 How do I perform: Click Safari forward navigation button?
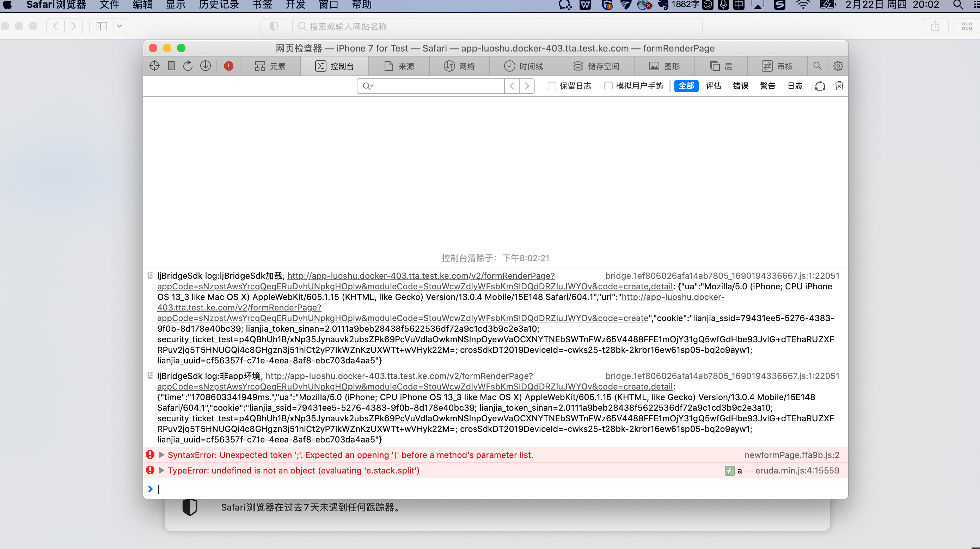73,26
